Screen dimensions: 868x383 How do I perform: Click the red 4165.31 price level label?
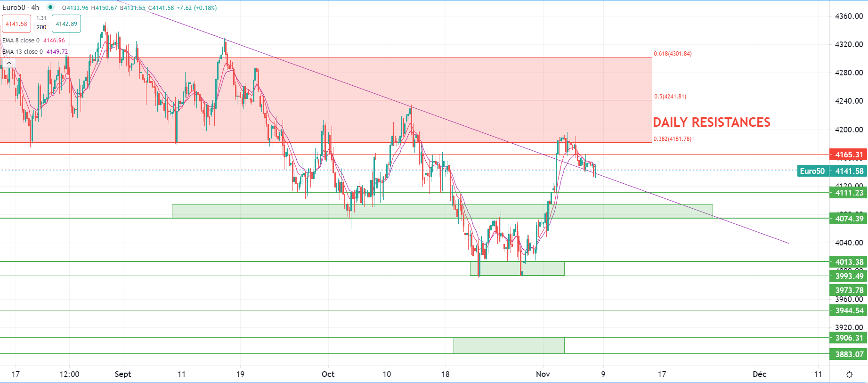[x=849, y=155]
